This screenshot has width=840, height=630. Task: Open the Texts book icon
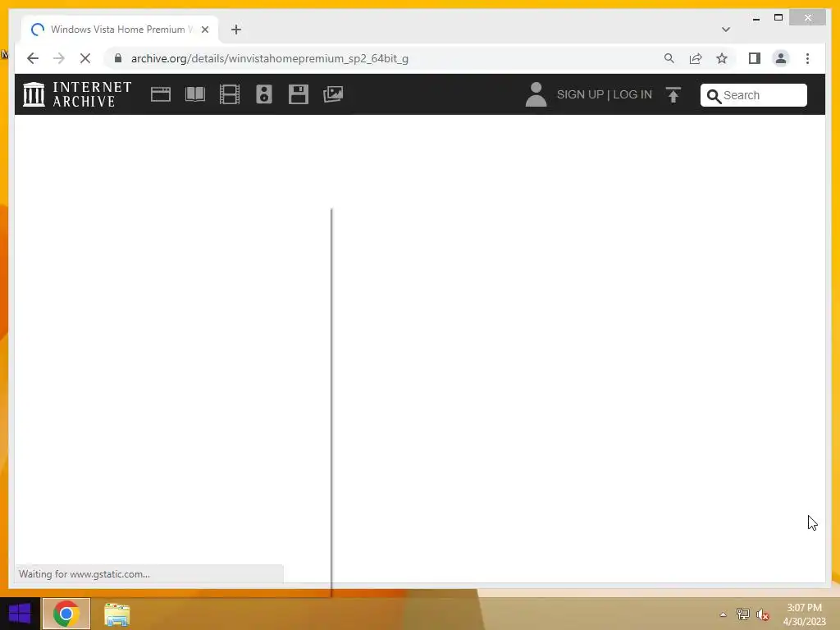pos(195,94)
